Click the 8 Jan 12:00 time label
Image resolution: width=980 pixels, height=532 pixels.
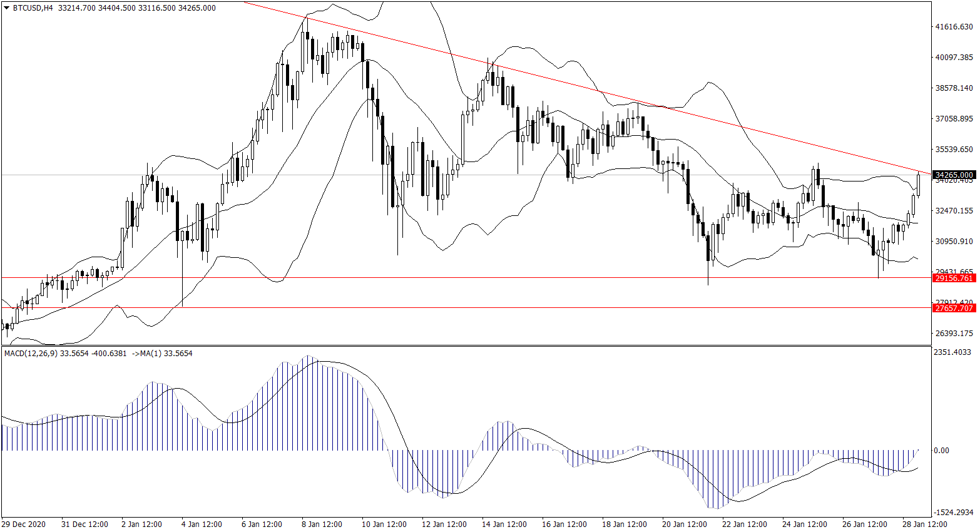point(322,524)
